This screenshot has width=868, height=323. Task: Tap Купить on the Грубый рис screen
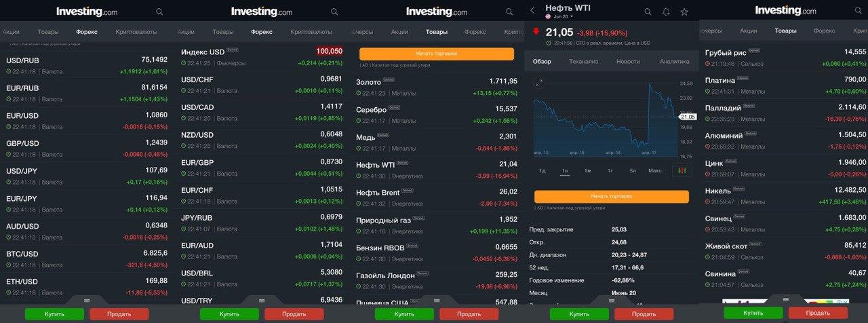[x=753, y=313]
